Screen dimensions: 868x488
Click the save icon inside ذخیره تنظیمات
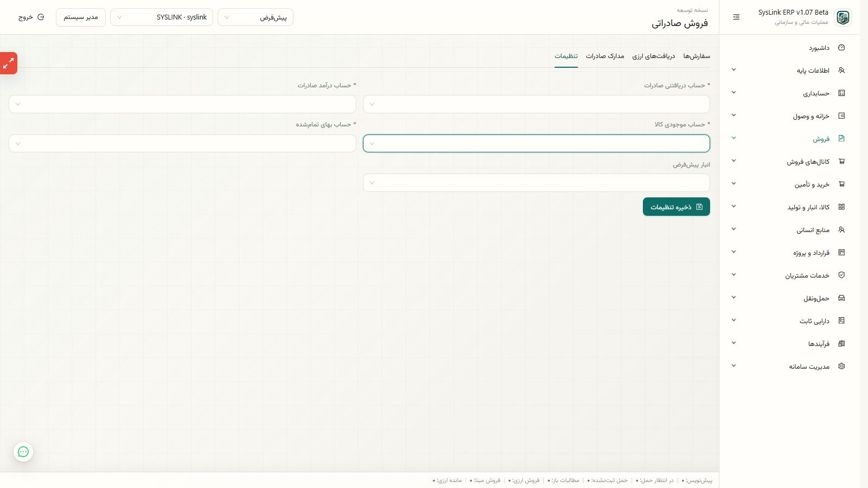tap(699, 207)
